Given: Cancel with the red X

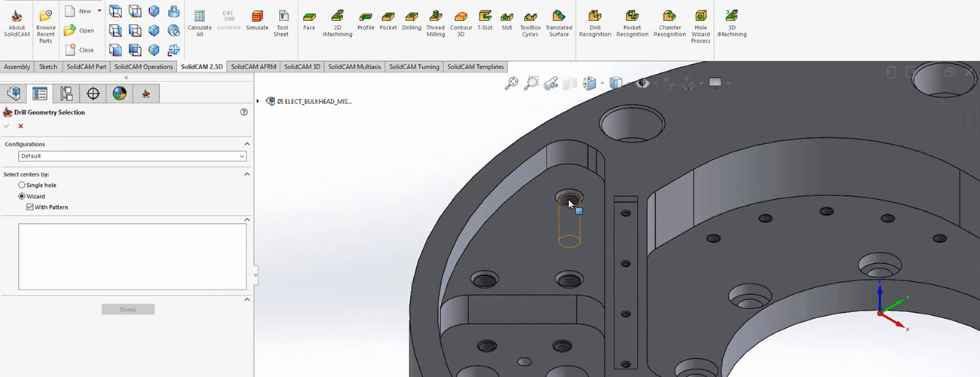Looking at the screenshot, I should [x=20, y=126].
